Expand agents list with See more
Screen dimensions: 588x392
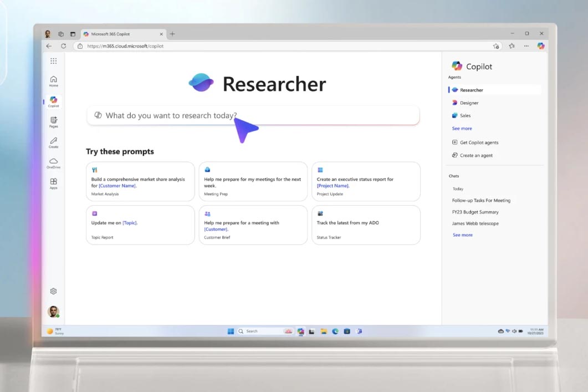[x=462, y=129]
